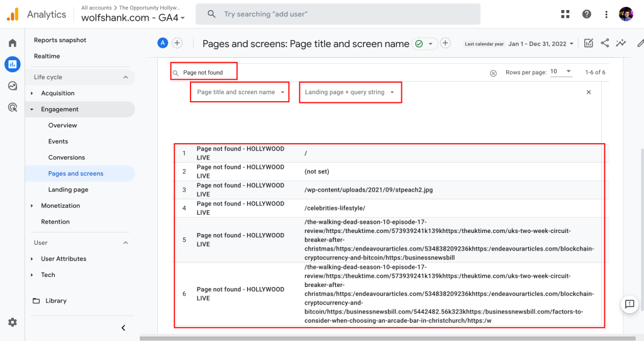Screen dimensions: 644x341
Task: Open the Help question mark icon
Action: 587,14
